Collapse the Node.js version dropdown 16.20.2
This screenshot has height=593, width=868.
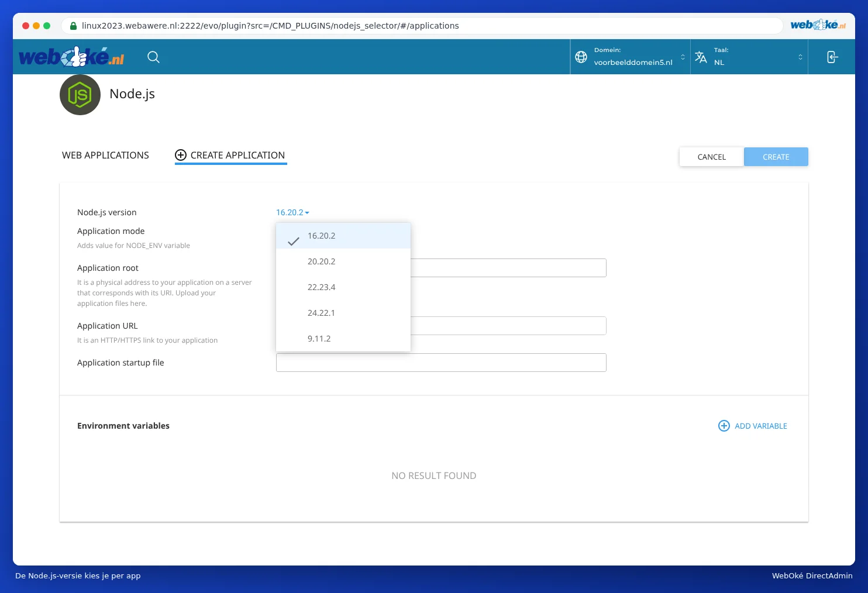coord(292,212)
